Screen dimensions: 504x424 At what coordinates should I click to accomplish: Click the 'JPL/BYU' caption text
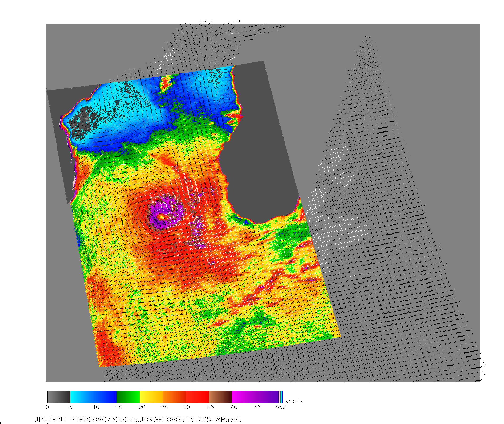click(50, 420)
